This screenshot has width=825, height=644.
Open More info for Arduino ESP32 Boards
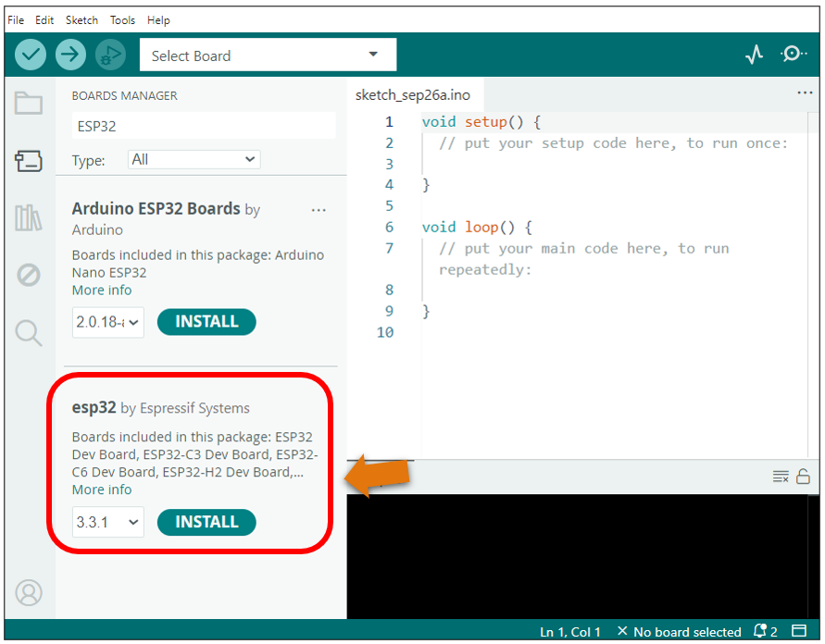click(102, 291)
